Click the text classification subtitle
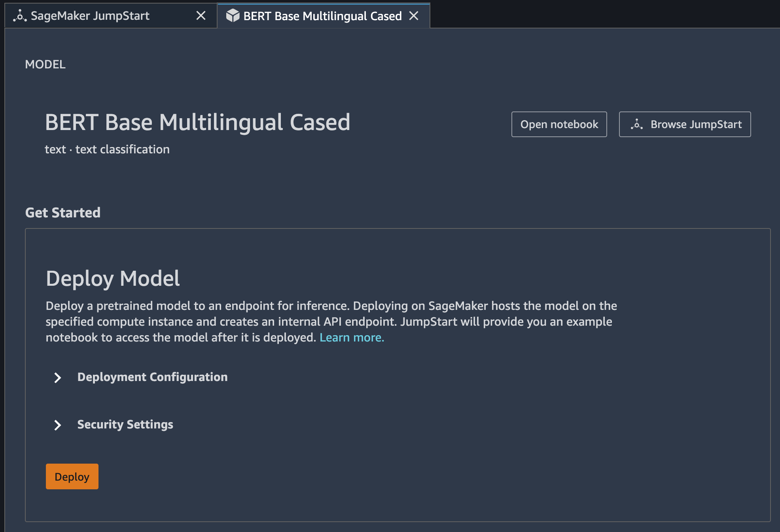This screenshot has height=532, width=780. (x=107, y=149)
